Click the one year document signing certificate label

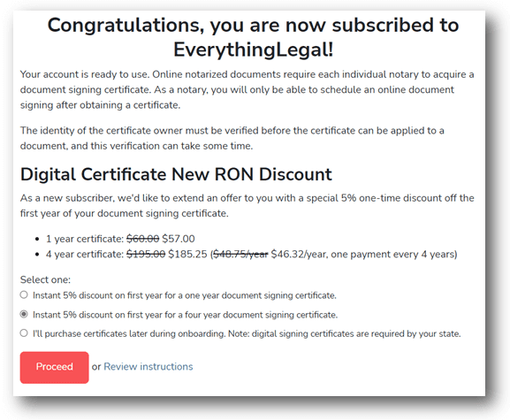point(185,295)
